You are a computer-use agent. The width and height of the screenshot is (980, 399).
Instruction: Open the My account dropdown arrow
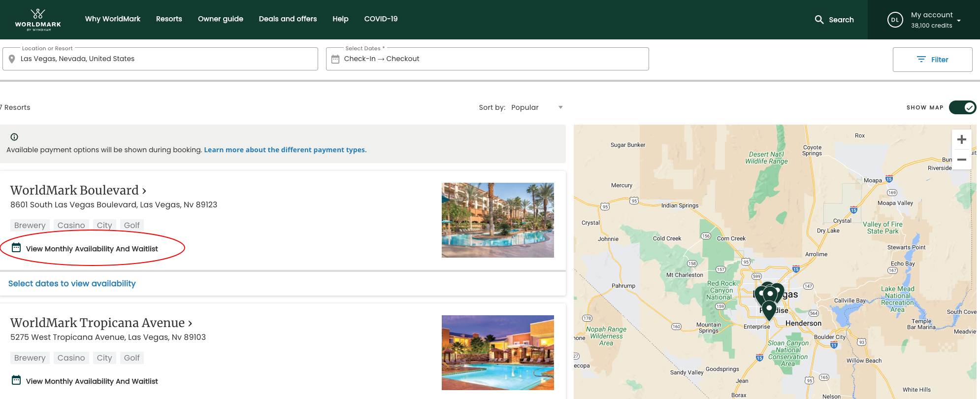pyautogui.click(x=959, y=21)
